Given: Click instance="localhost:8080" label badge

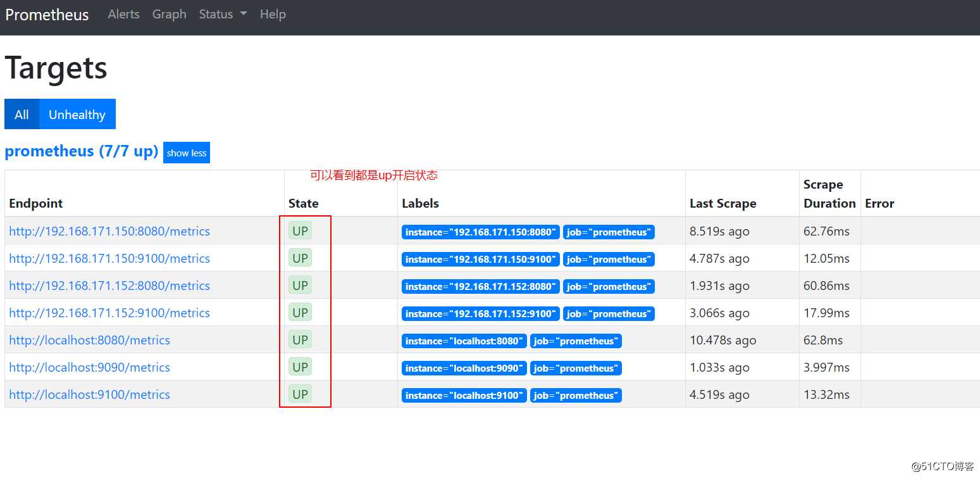Looking at the screenshot, I should [464, 341].
